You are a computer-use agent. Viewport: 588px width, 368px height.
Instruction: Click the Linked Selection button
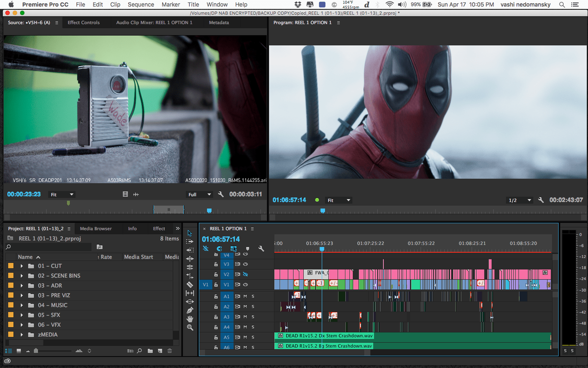point(205,248)
